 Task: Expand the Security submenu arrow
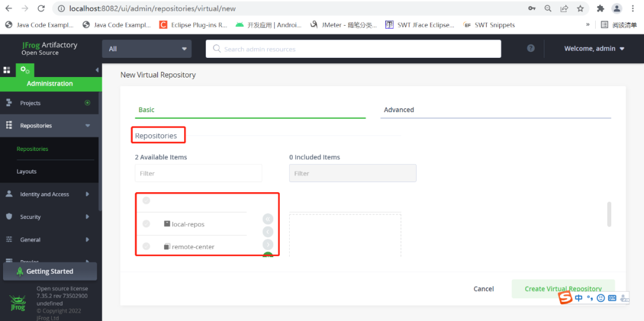coord(87,217)
